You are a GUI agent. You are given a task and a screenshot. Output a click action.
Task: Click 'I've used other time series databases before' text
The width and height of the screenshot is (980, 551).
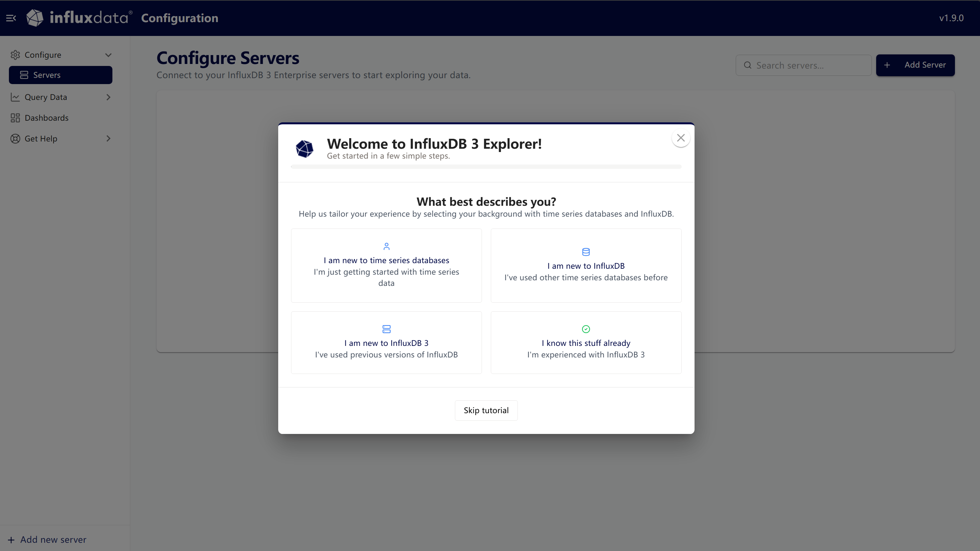click(x=586, y=277)
